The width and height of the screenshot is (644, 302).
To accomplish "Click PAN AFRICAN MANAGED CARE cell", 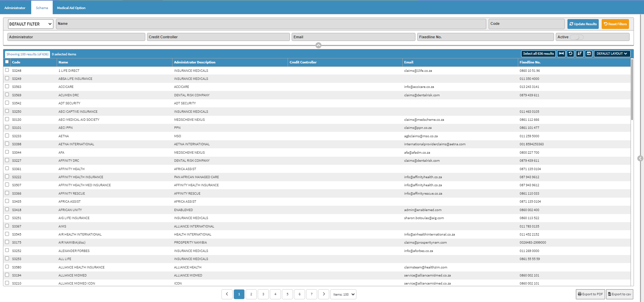I will tap(196, 177).
